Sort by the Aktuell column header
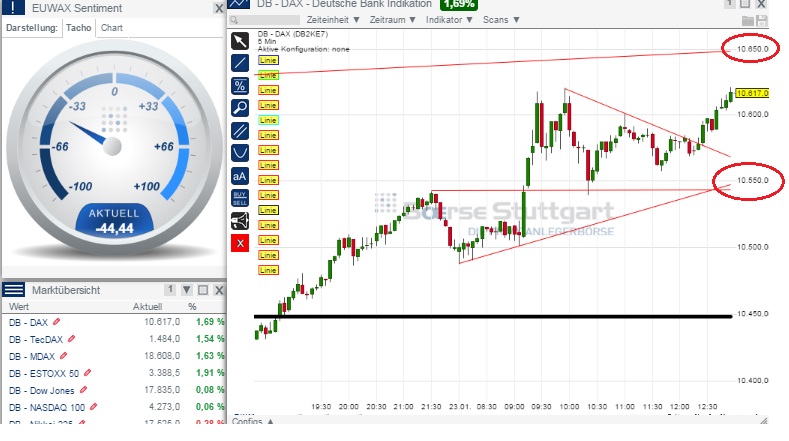The height and width of the screenshot is (441, 789). (147, 307)
